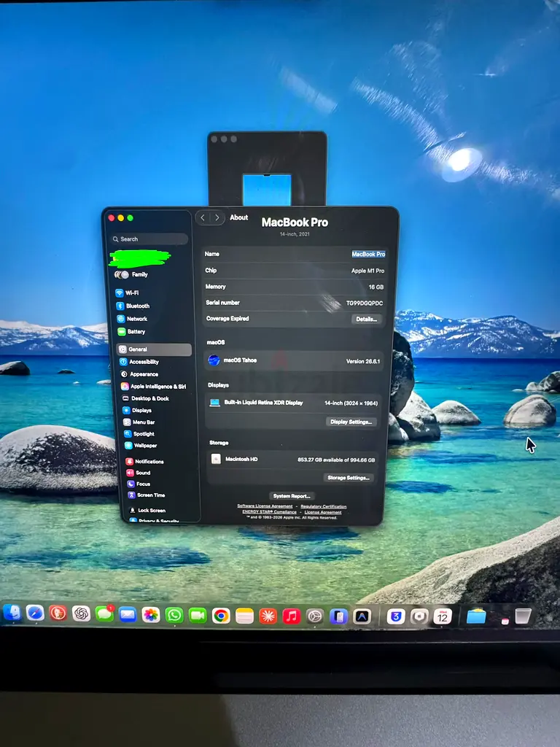Open ChatGPT app in the Dock
This screenshot has height=747, width=560.
82,614
